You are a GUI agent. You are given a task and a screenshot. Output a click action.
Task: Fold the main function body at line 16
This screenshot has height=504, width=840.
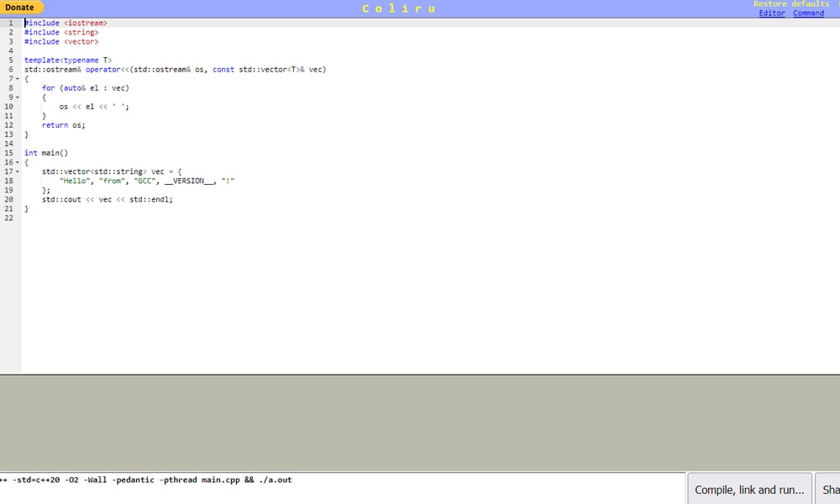pyautogui.click(x=18, y=162)
